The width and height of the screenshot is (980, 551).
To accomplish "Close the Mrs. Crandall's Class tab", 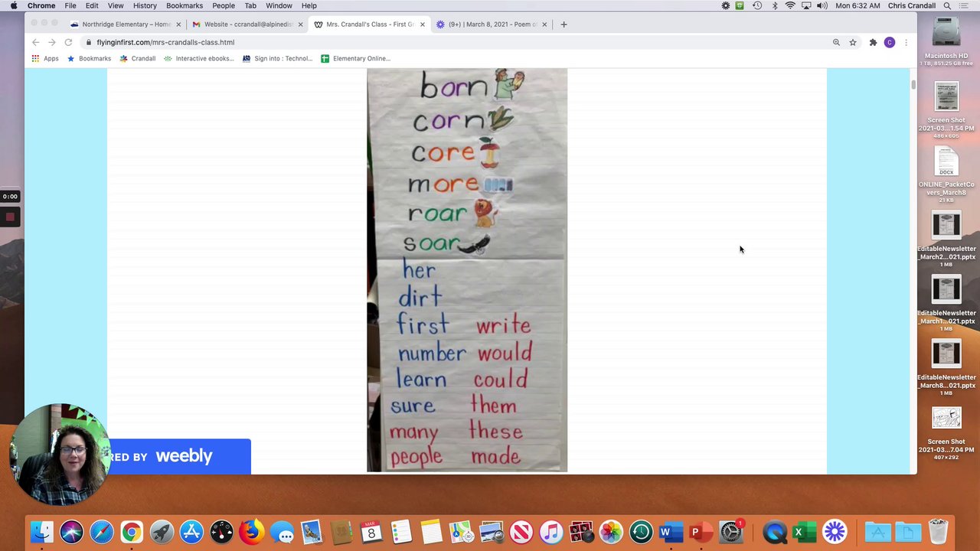I will (x=422, y=24).
